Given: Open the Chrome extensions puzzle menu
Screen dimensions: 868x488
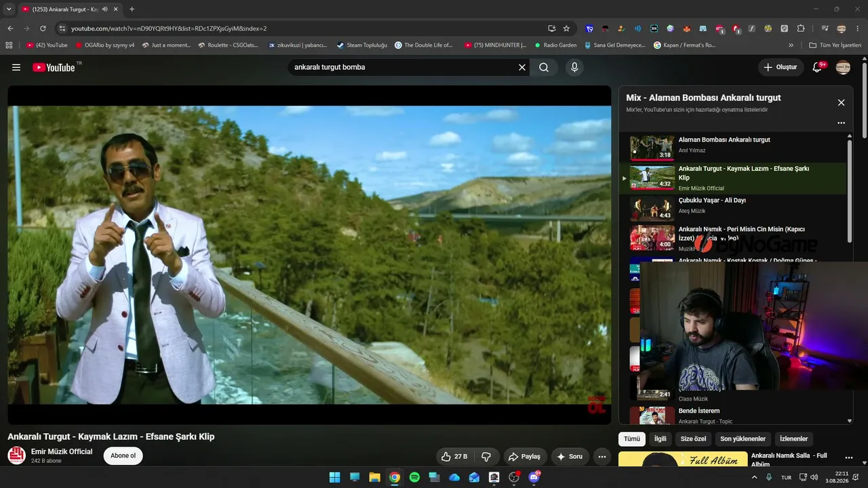Looking at the screenshot, I should pos(801,28).
